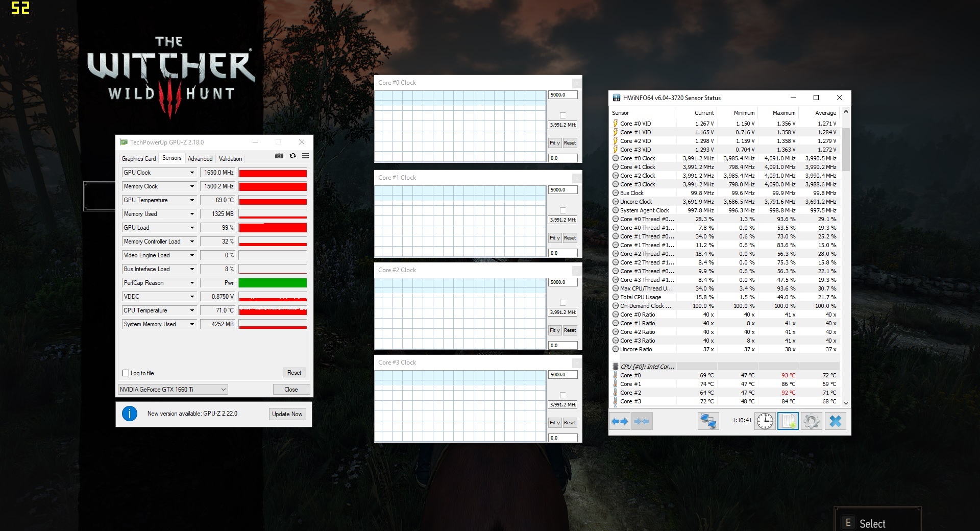Click the HWiNFO scroll down arrow
Viewport: 980px width, 531px height.
(846, 403)
